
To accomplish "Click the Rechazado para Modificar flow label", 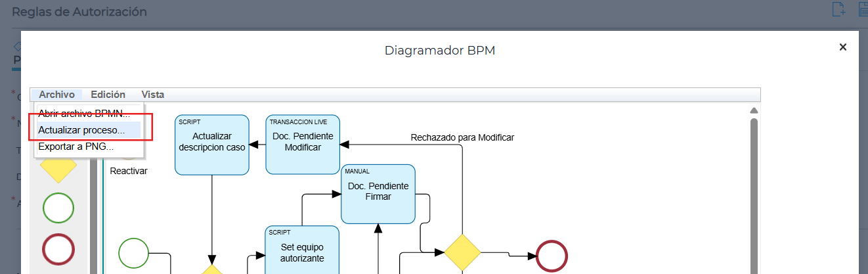I will click(462, 137).
